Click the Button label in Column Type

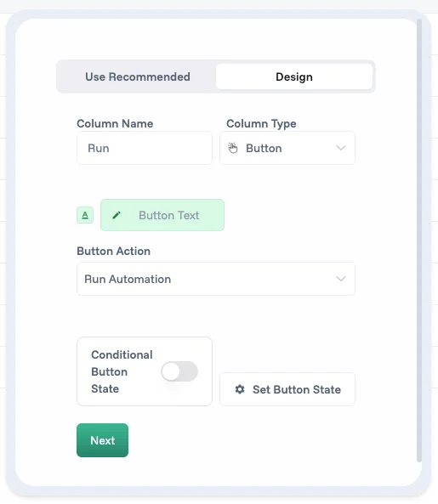point(264,148)
